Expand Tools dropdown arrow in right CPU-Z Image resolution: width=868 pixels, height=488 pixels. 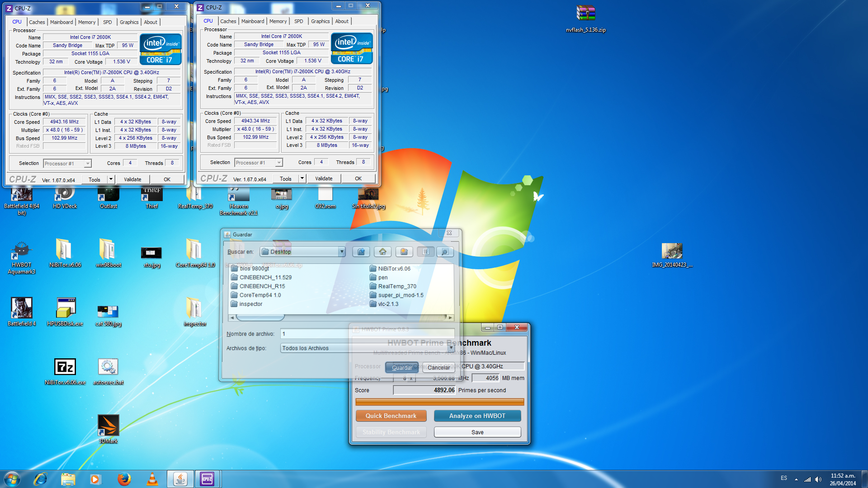[x=302, y=178]
